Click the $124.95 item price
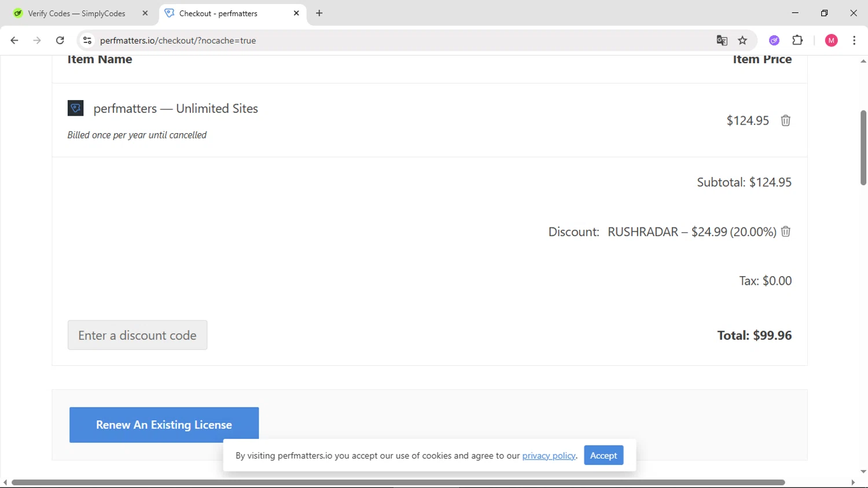Viewport: 868px width, 488px height. click(748, 120)
